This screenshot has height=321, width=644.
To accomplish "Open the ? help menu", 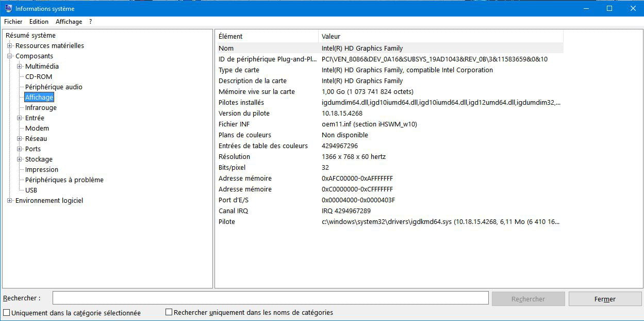I will click(90, 22).
